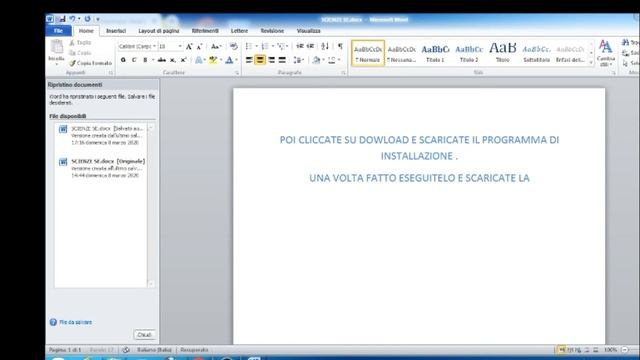Click the Pagina 1 di 1 status indicator

tap(65, 350)
